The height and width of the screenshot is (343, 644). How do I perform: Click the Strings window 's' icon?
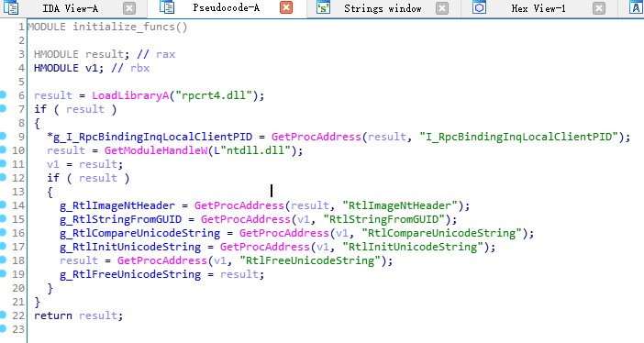tap(323, 7)
